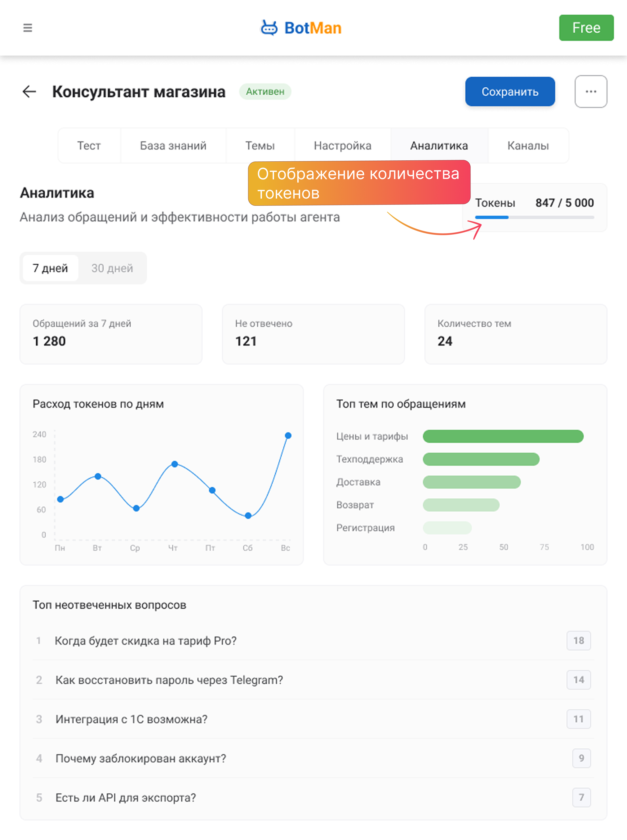Screen dimensions: 627x840
Task: Open the База знаний tab
Action: pyautogui.click(x=173, y=145)
